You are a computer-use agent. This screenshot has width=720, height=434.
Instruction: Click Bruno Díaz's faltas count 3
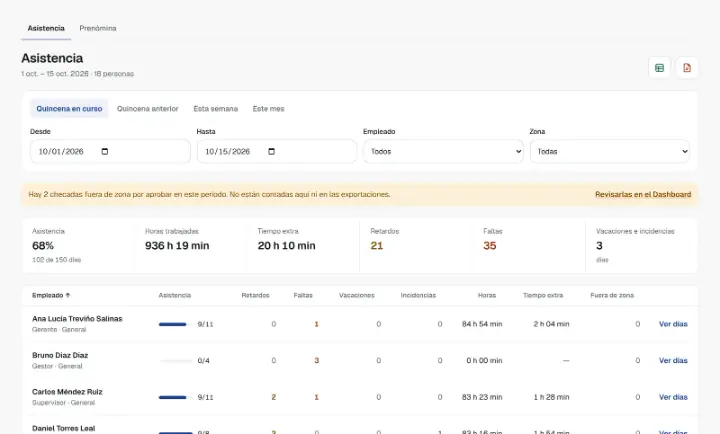click(x=316, y=361)
